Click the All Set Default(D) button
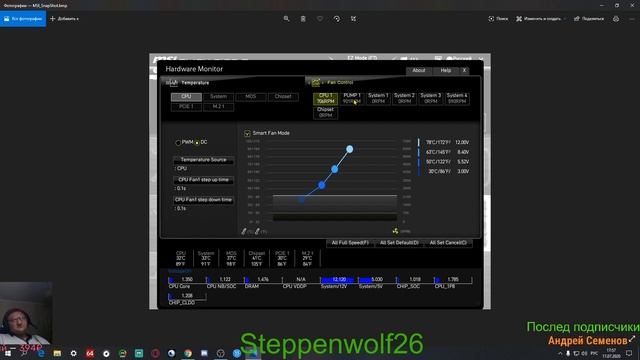Viewport: 640px width, 360px height. (399, 243)
